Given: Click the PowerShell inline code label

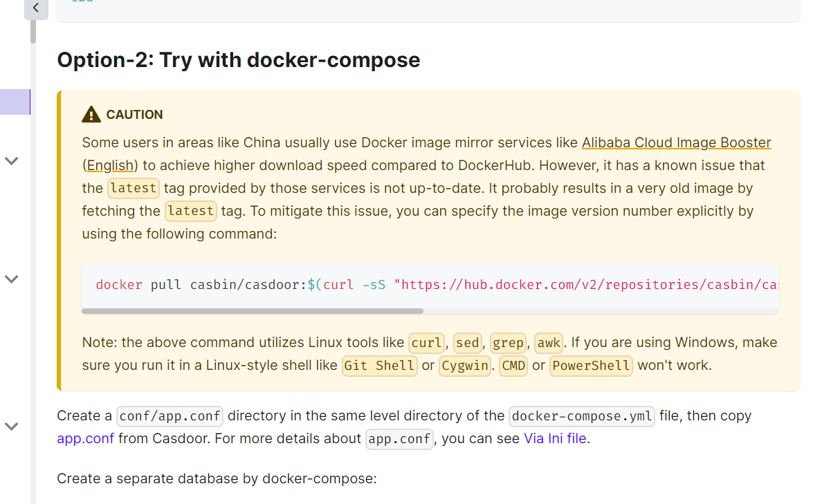Looking at the screenshot, I should tap(591, 366).
